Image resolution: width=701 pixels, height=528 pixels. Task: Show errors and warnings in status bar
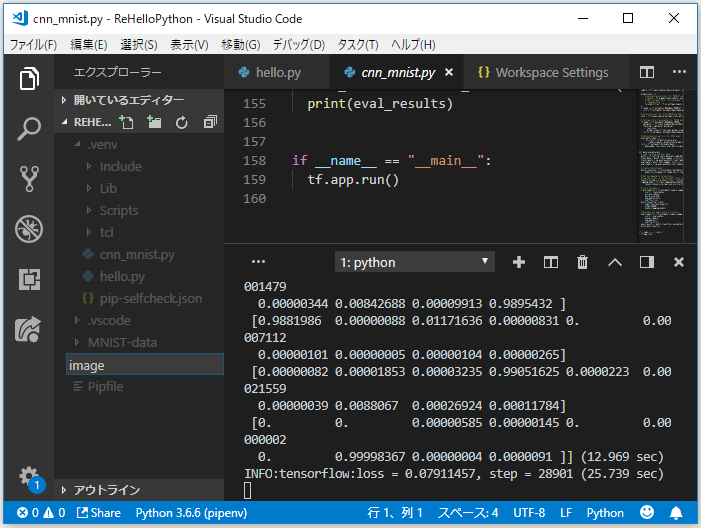[x=41, y=513]
